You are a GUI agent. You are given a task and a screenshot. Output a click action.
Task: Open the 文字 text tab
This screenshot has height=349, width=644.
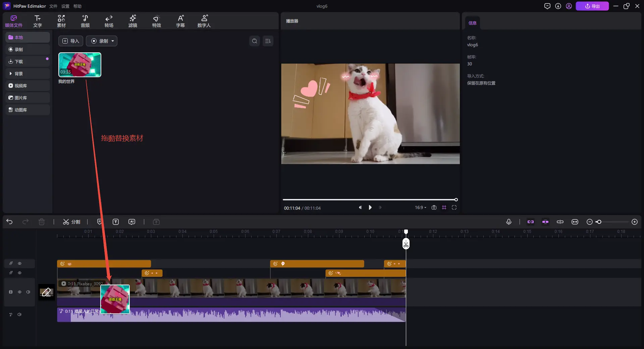point(38,21)
